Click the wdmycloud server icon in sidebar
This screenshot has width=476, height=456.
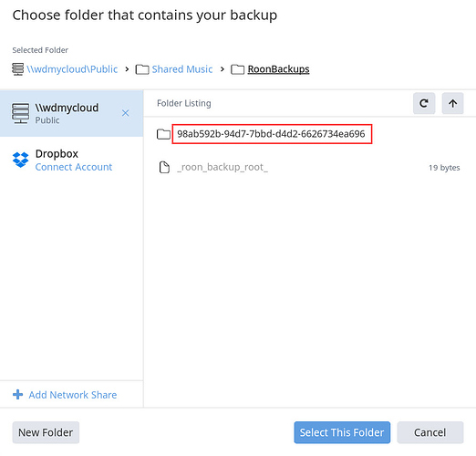pos(21,113)
